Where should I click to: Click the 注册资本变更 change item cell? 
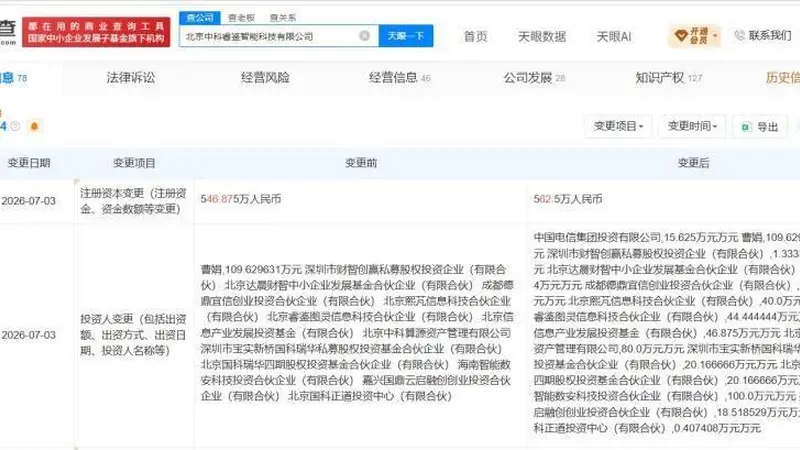[133, 201]
